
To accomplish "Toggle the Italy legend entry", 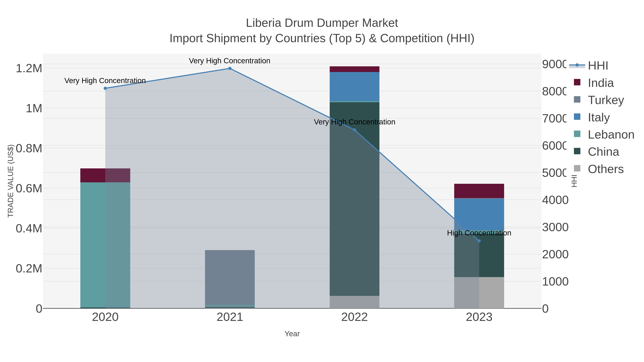I will click(x=592, y=117).
